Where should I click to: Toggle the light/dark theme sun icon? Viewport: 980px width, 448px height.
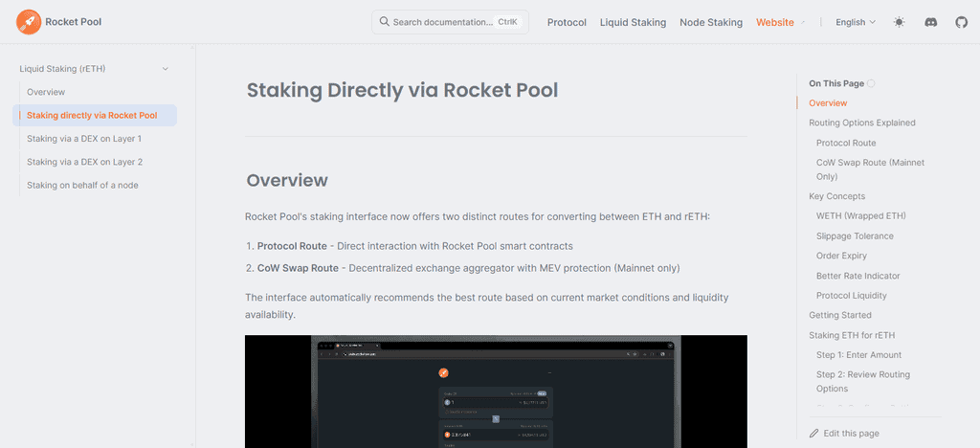tap(899, 22)
